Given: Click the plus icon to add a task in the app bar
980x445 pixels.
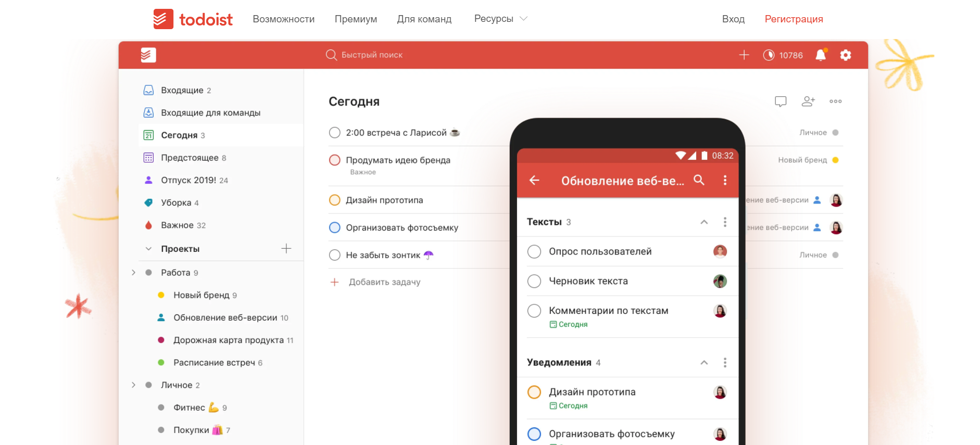Looking at the screenshot, I should (744, 55).
